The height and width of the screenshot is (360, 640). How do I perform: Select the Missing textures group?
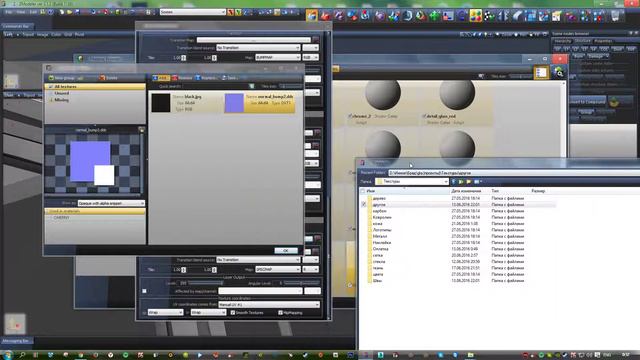(62, 100)
